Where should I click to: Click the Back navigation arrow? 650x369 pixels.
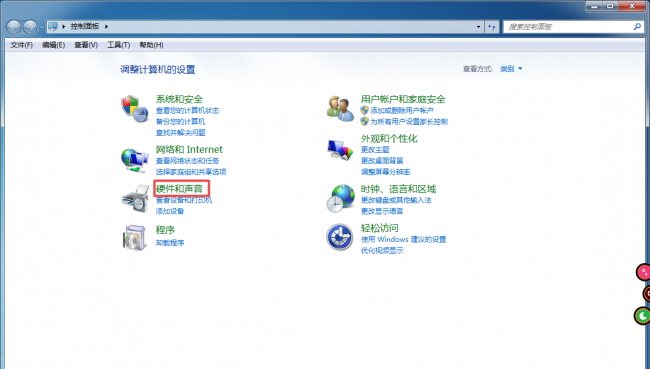[14, 27]
